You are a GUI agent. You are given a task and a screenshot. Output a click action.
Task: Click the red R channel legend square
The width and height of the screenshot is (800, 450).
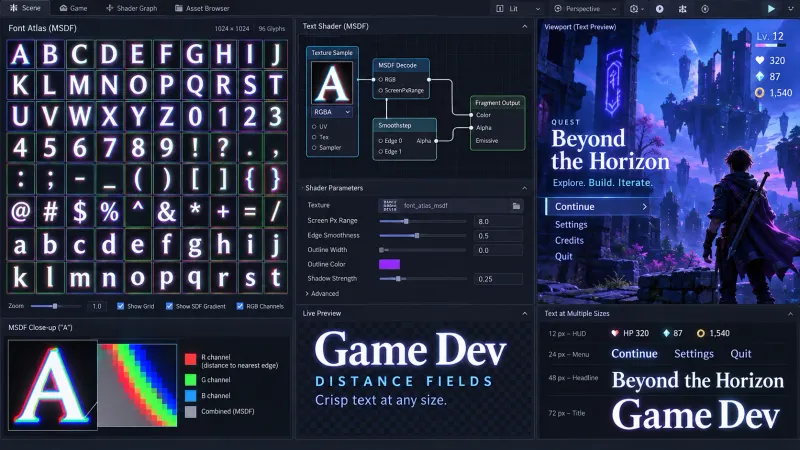point(190,359)
